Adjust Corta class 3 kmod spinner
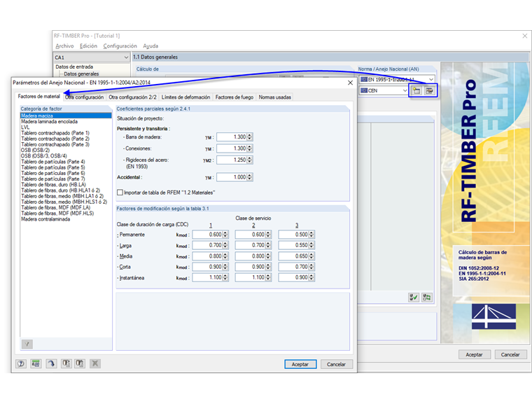 click(x=311, y=267)
